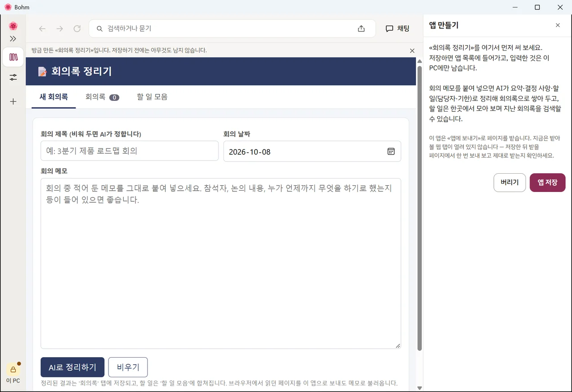Open the calendar picker for 회의 날짜
The width and height of the screenshot is (572, 392).
[391, 151]
